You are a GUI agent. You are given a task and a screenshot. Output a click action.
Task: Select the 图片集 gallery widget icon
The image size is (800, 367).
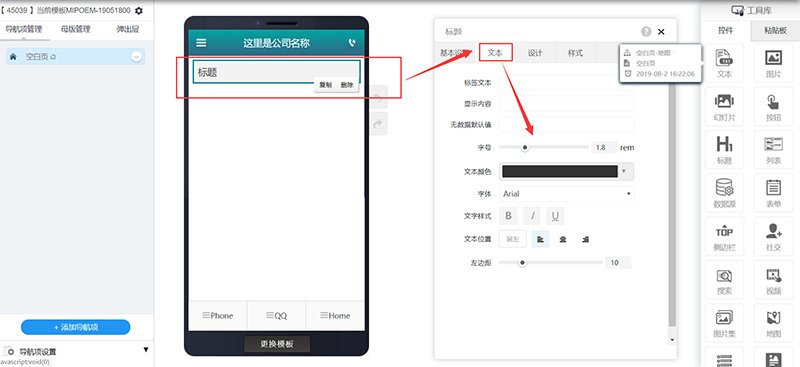click(724, 323)
